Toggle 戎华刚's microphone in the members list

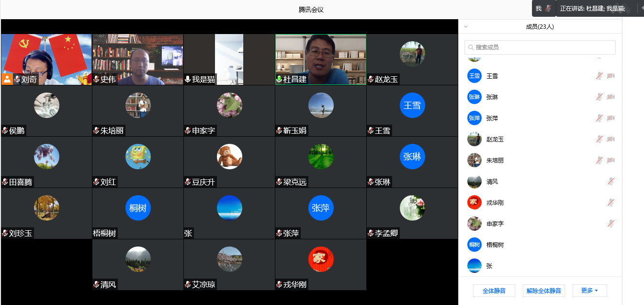point(611,202)
